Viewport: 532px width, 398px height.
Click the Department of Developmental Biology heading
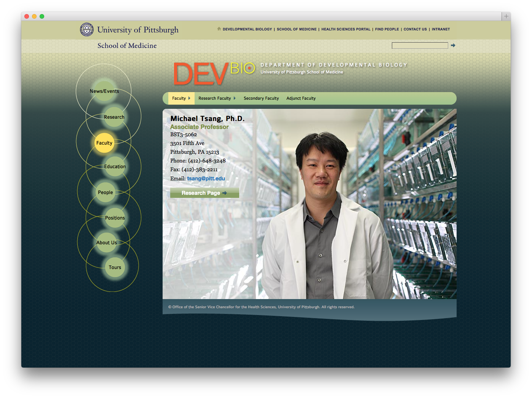point(334,65)
